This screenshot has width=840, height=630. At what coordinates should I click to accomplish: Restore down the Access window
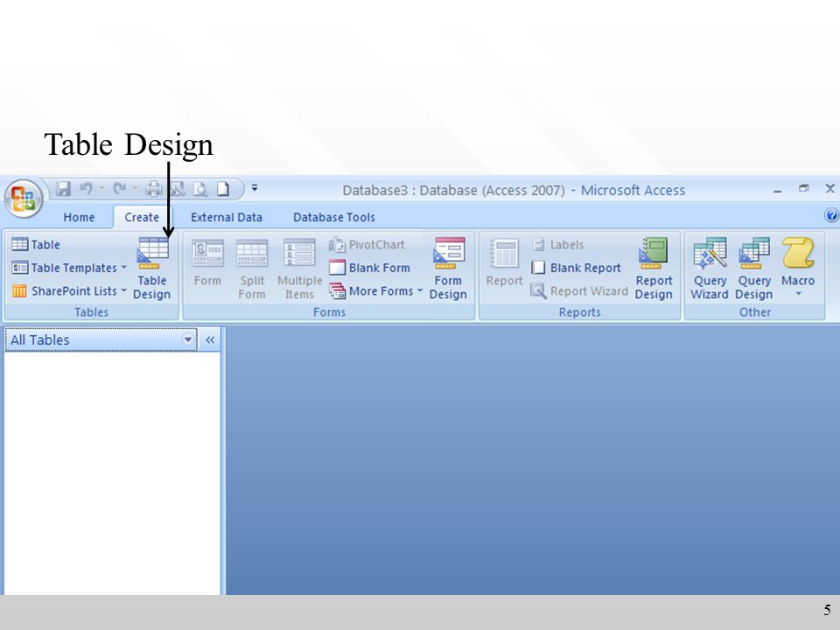(x=803, y=188)
